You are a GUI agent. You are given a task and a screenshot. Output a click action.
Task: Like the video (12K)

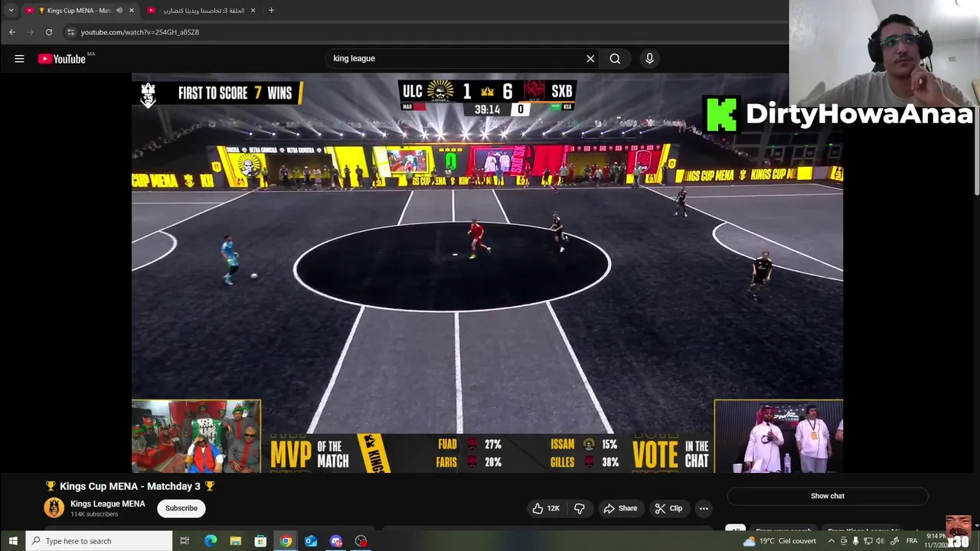tap(546, 508)
